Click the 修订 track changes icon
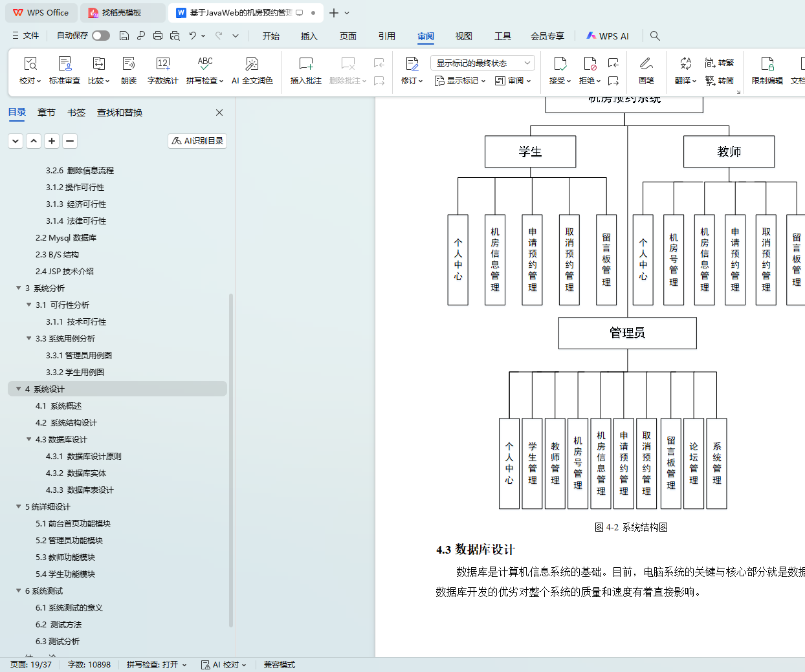This screenshot has width=805, height=672. [412, 63]
